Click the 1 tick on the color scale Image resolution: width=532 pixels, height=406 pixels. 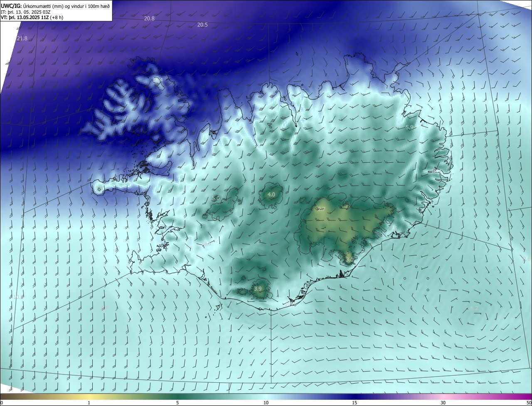(x=89, y=403)
